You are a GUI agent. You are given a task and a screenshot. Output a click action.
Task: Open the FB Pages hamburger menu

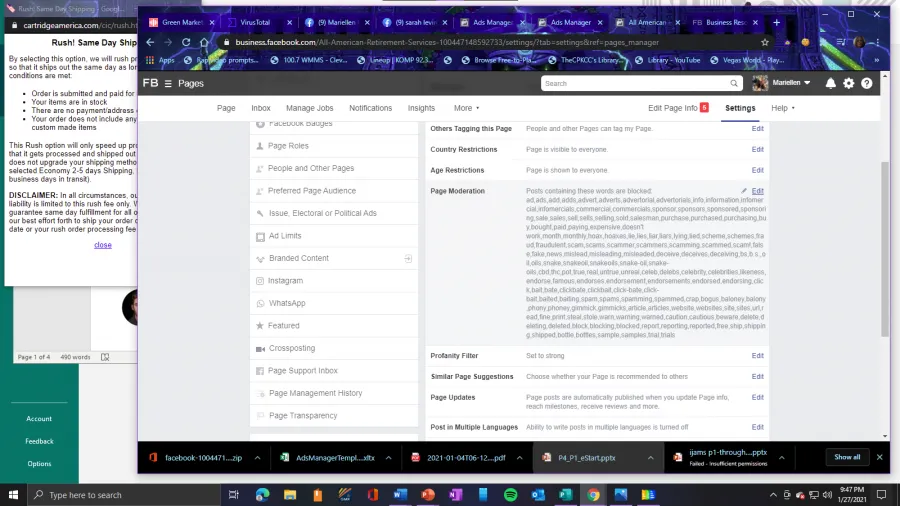tap(168, 84)
